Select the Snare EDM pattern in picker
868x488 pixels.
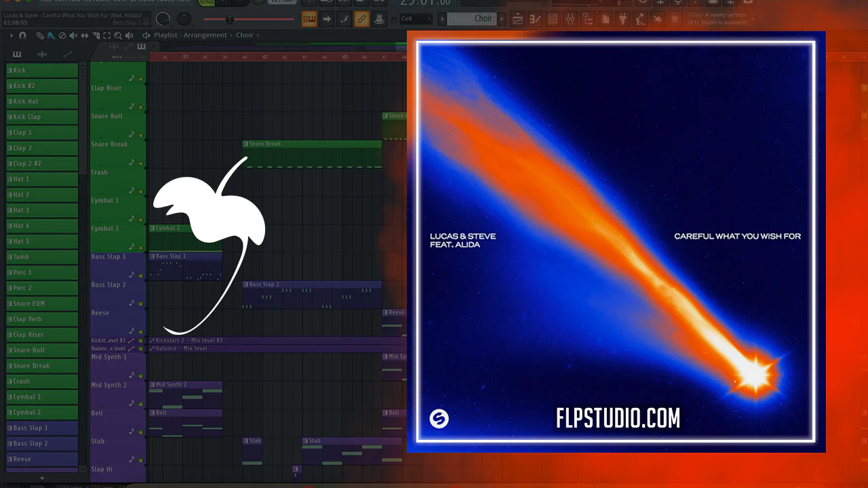(42, 304)
